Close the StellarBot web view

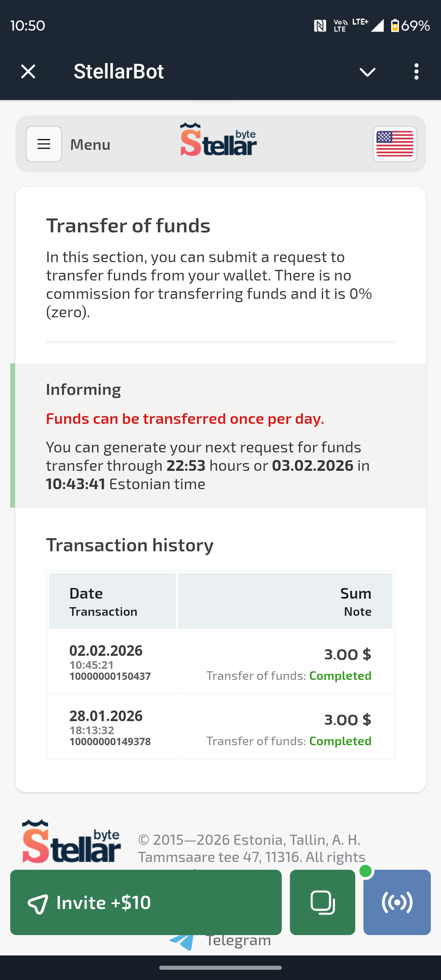pyautogui.click(x=28, y=71)
